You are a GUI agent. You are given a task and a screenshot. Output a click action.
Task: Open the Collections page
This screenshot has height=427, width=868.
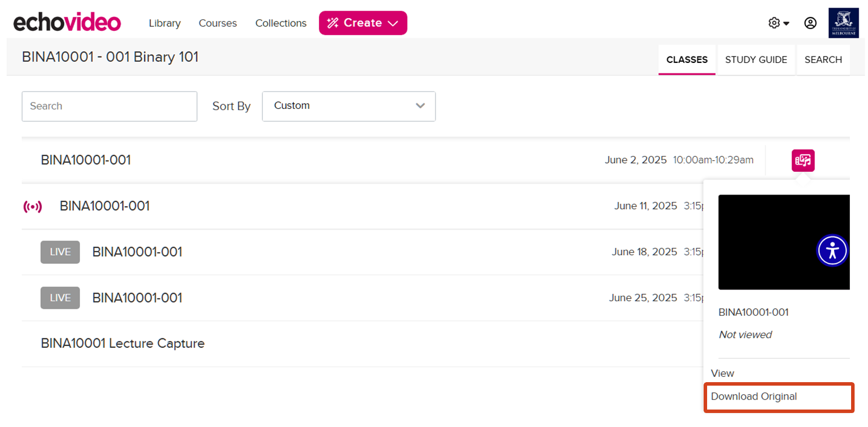click(280, 23)
